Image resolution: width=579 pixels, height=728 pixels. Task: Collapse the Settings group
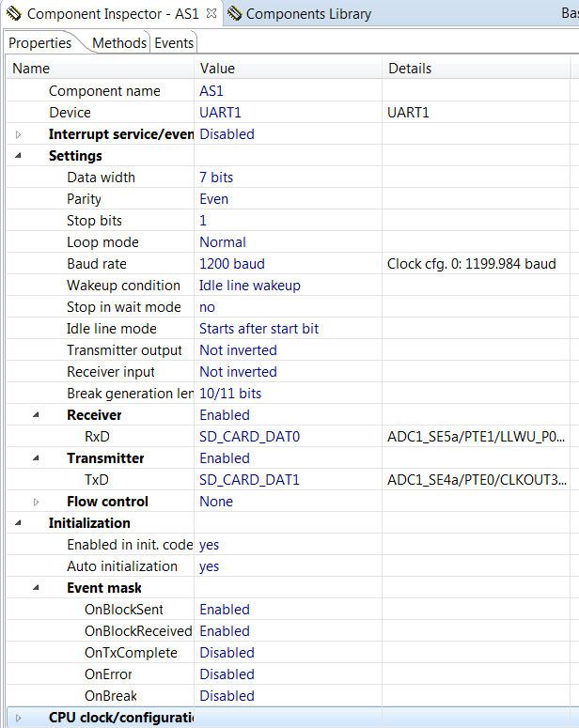pyautogui.click(x=18, y=156)
